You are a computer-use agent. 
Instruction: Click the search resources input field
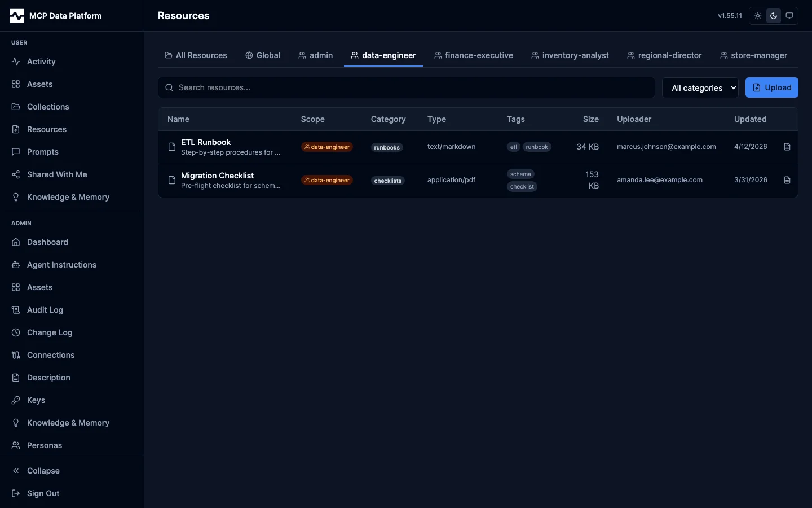pos(406,87)
